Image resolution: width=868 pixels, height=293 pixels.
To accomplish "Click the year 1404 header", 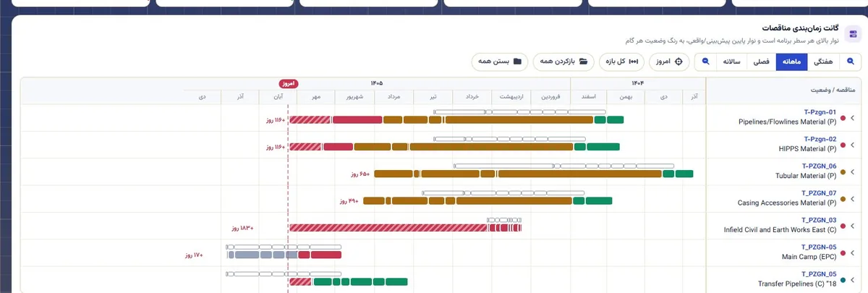I will 637,83.
